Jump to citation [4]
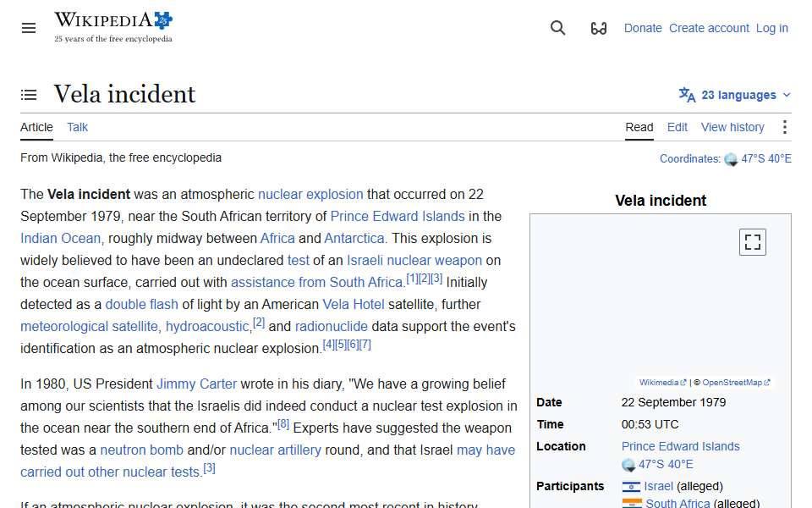Image resolution: width=812 pixels, height=508 pixels. pyautogui.click(x=328, y=345)
